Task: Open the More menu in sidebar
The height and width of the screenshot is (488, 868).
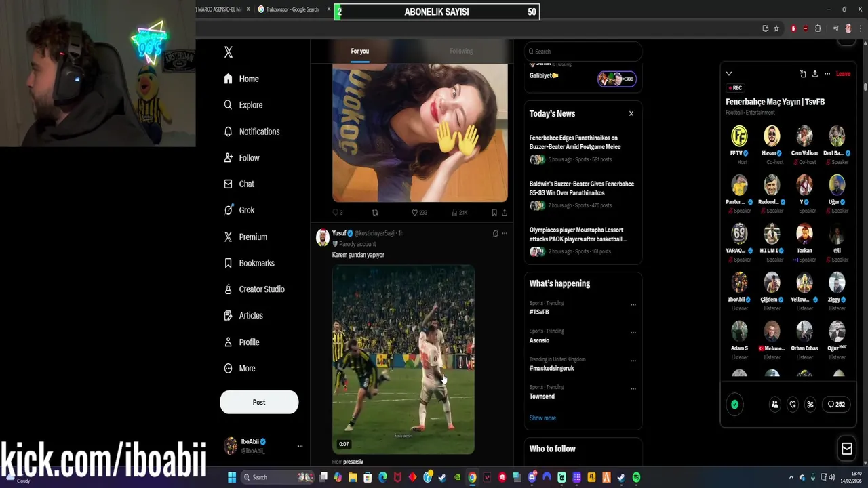Action: tap(239, 369)
